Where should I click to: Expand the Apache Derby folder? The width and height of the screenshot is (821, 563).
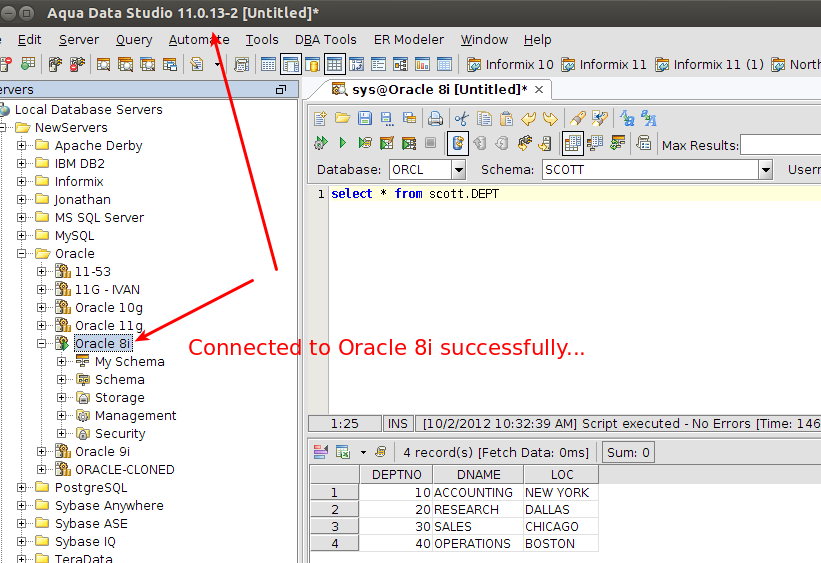[x=21, y=146]
